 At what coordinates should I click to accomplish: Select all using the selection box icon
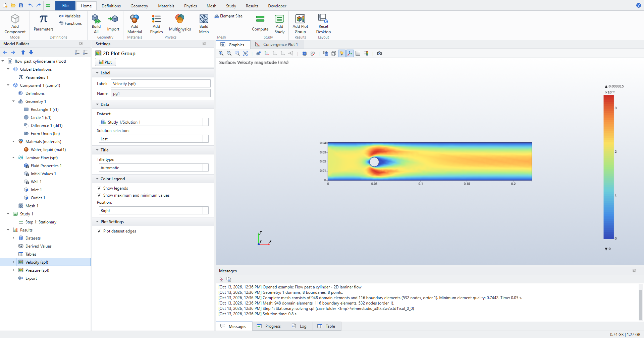pos(304,53)
